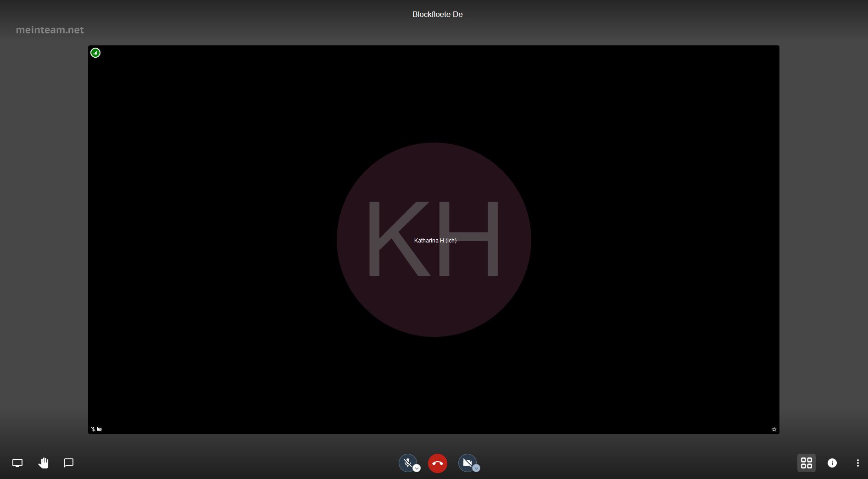This screenshot has width=868, height=479.
Task: Click the meinteam.net logo link
Action: 50,30
